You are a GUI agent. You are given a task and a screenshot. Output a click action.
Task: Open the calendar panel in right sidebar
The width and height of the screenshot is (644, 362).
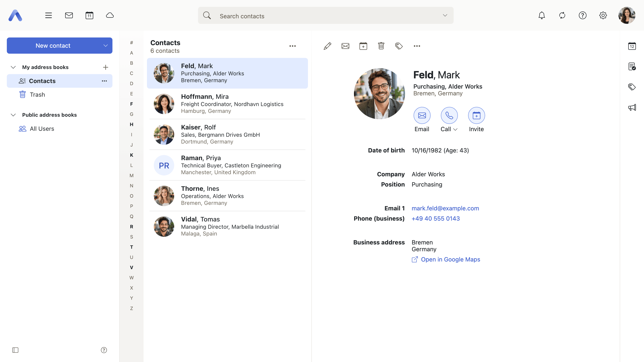pyautogui.click(x=632, y=46)
